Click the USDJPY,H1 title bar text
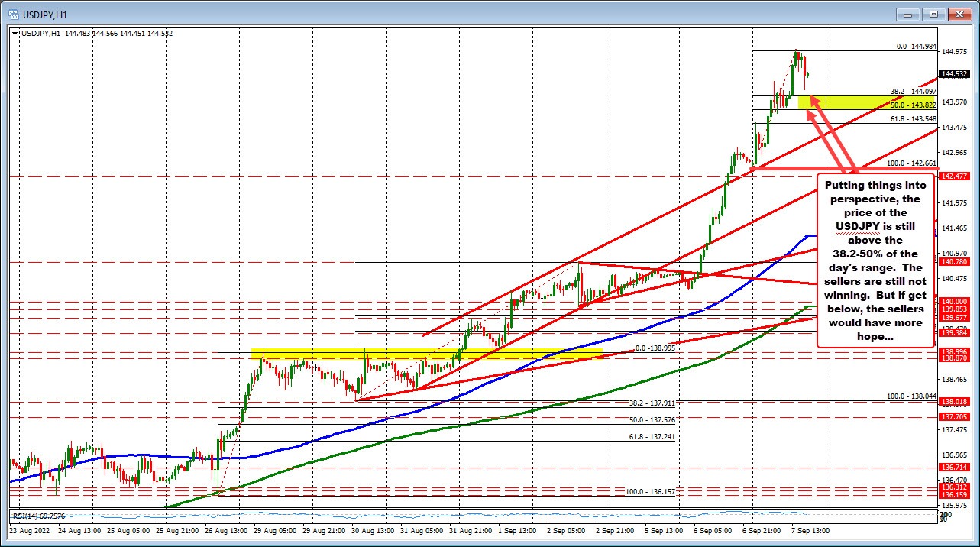This screenshot has height=547, width=980. click(x=46, y=14)
